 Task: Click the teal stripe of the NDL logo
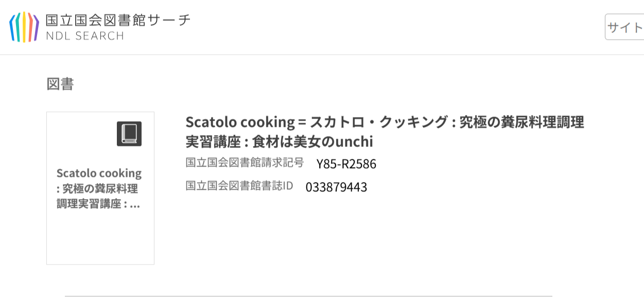18,27
